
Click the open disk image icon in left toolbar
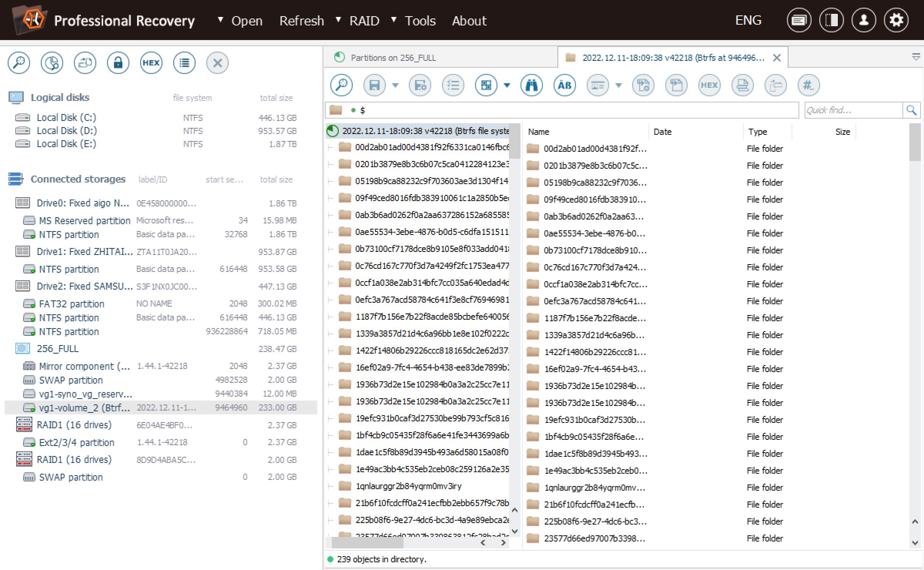pos(85,63)
